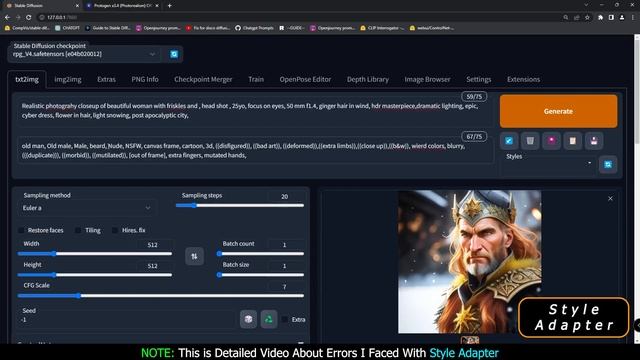Enable Tiling option

click(x=78, y=230)
